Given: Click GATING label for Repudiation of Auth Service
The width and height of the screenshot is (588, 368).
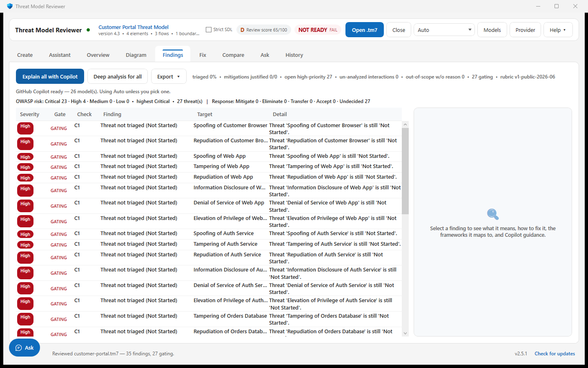Looking at the screenshot, I should [59, 258].
